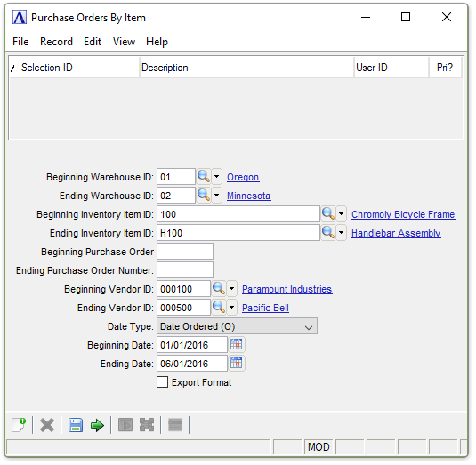Open lookup magnifier for Ending Vendor ID
Image resolution: width=476 pixels, height=465 pixels.
219,308
